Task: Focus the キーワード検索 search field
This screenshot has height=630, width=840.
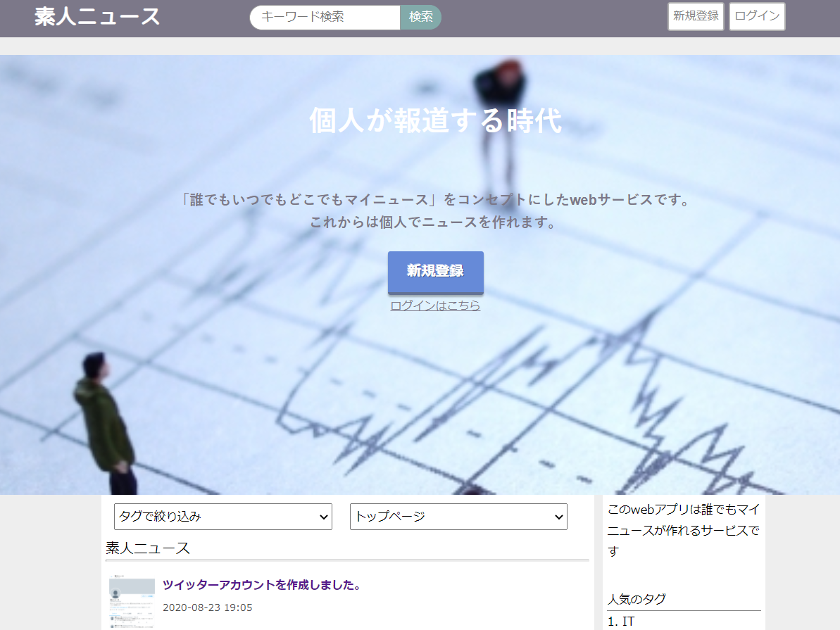Action: pos(325,17)
